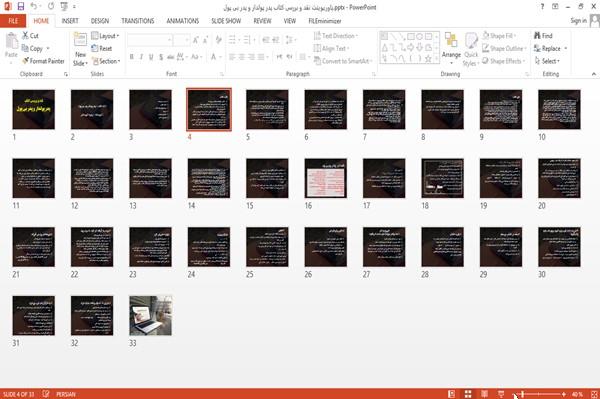Screen dimensions: 600x399
Task: Select slide 33 thumbnail with laptop photo
Action: pyautogui.click(x=150, y=316)
